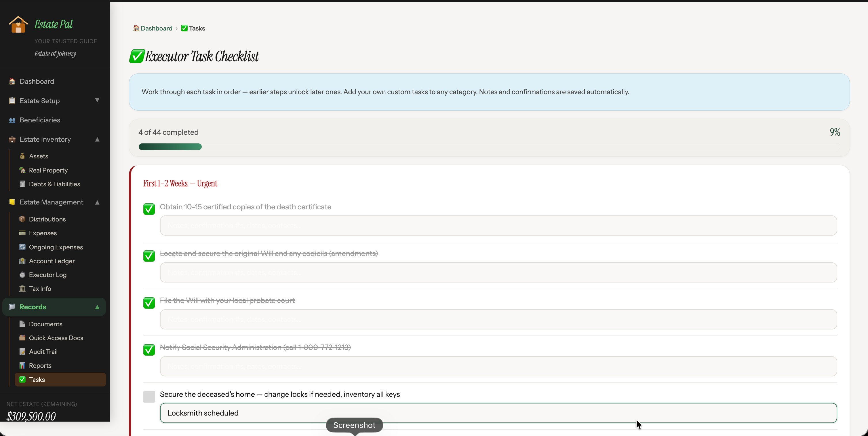Collapse the Estate Inventory arrow
Viewport: 868px width, 436px height.
click(97, 139)
